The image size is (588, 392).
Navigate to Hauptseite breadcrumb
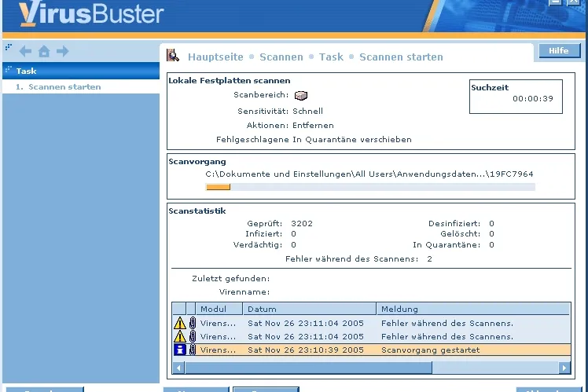215,57
